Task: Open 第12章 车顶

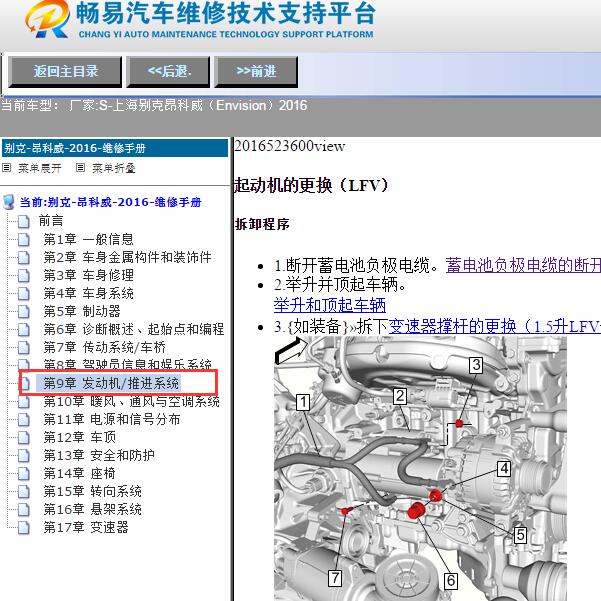Action: point(79,437)
